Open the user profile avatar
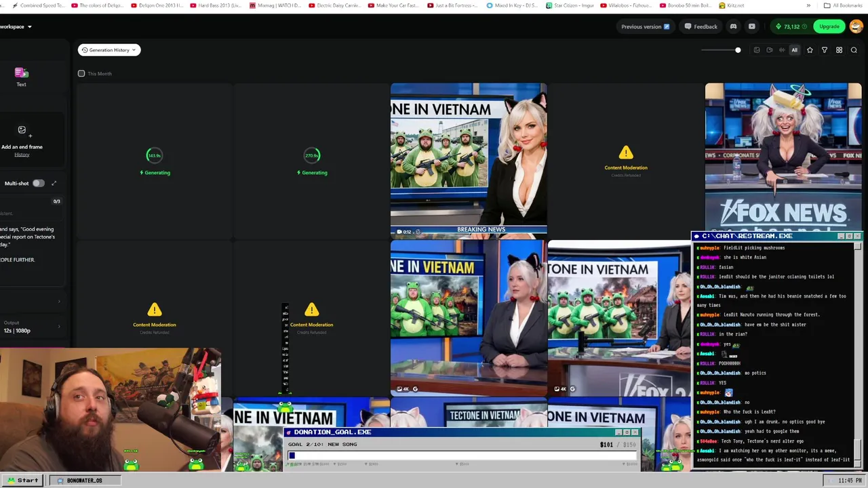The image size is (868, 488). point(855,26)
